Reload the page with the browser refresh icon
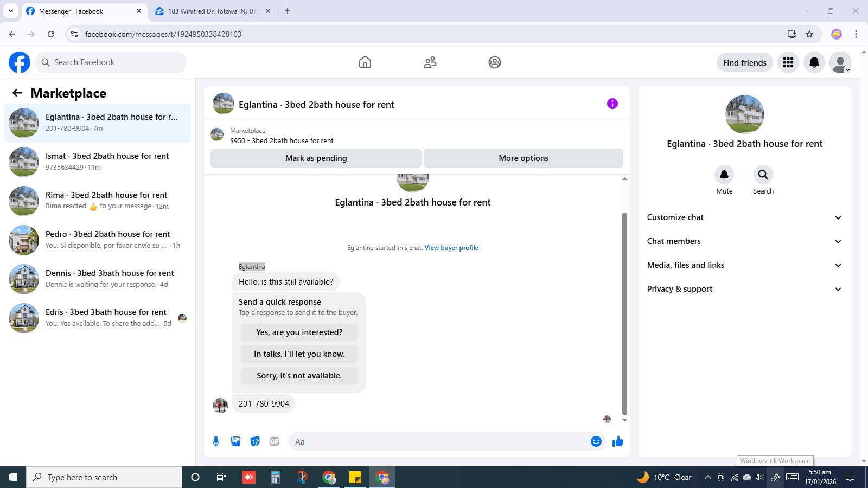 (x=51, y=34)
